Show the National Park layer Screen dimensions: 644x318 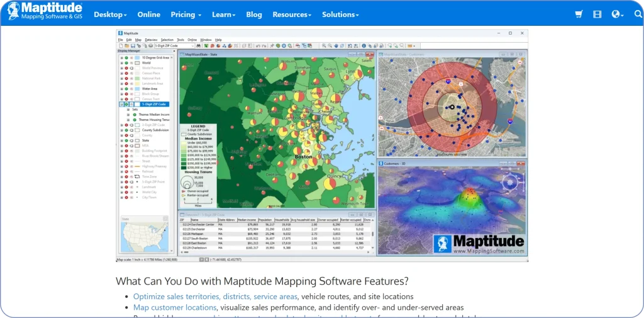click(127, 78)
